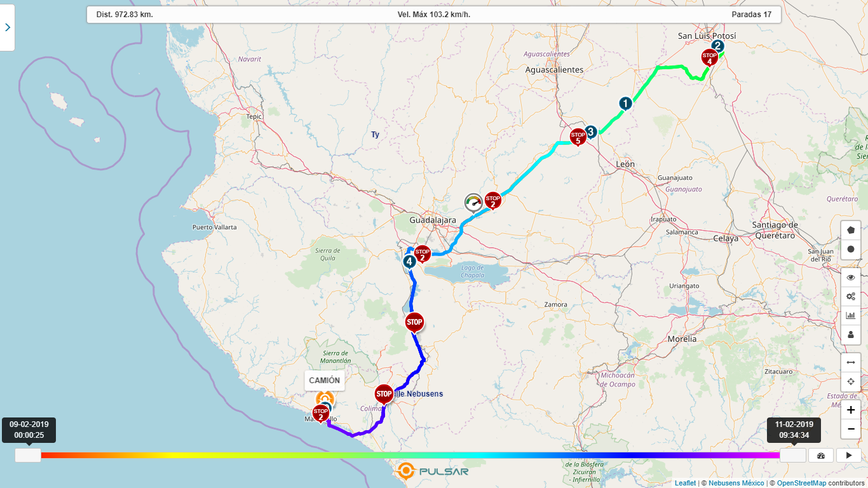Click the end handle of the timeline slider
The width and height of the screenshot is (868, 488).
point(792,455)
